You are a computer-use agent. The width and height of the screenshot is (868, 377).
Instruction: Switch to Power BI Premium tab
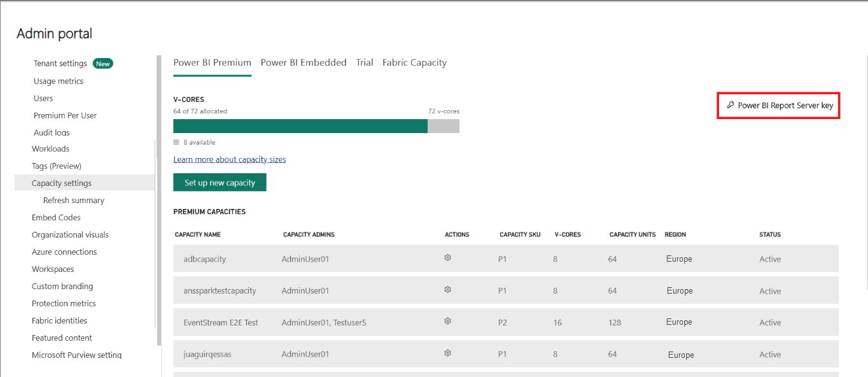point(213,62)
